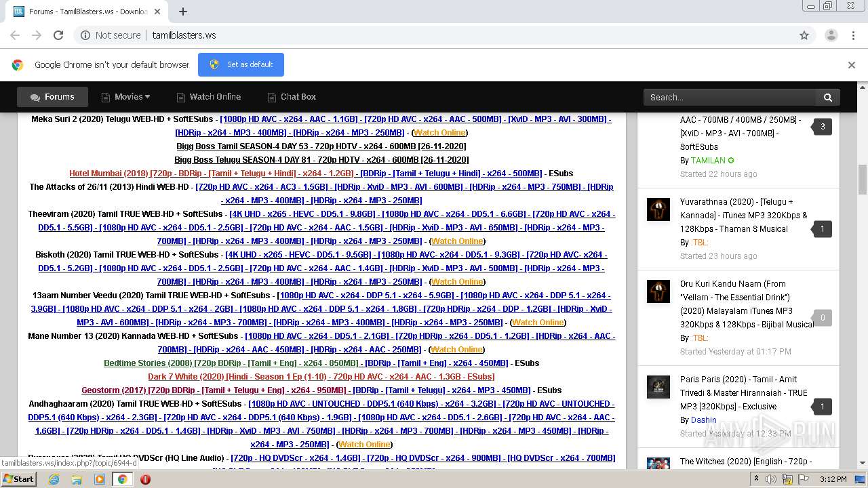Dismiss the default browser notification bar
868x488 pixels.
pyautogui.click(x=852, y=65)
